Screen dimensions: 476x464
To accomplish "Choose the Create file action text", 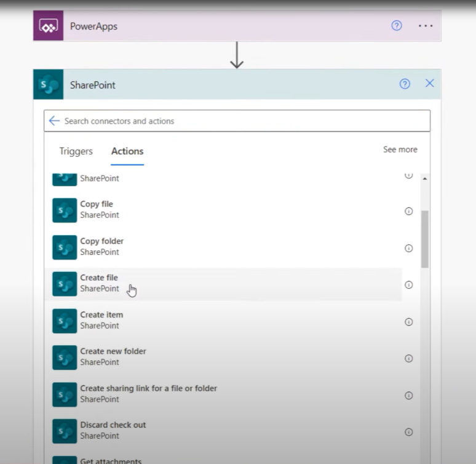I will tap(99, 278).
